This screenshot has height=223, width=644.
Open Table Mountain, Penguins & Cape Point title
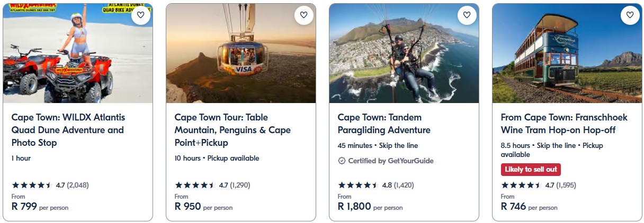click(232, 130)
